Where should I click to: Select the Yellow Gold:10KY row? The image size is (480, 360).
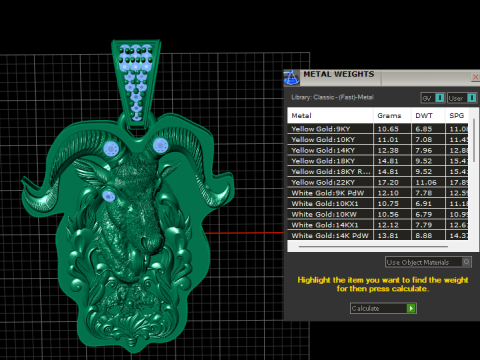(378, 140)
